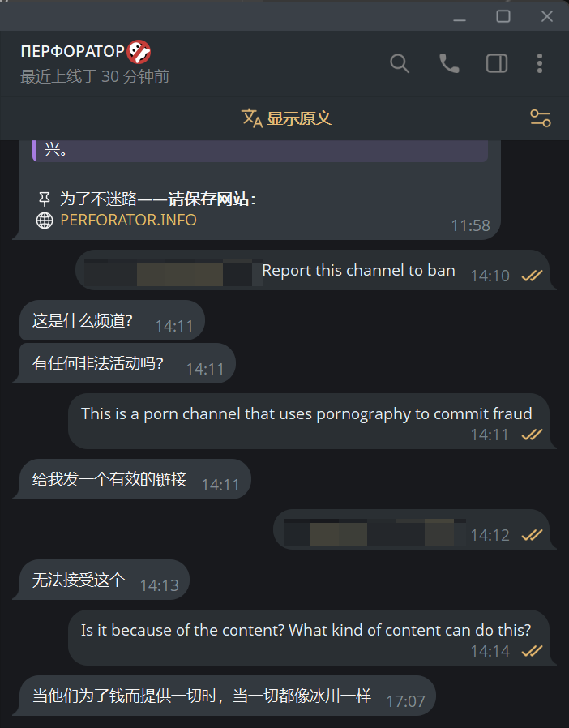Click the globe icon next to PERFORATOR.INFO
This screenshot has height=728, width=569.
click(x=45, y=221)
